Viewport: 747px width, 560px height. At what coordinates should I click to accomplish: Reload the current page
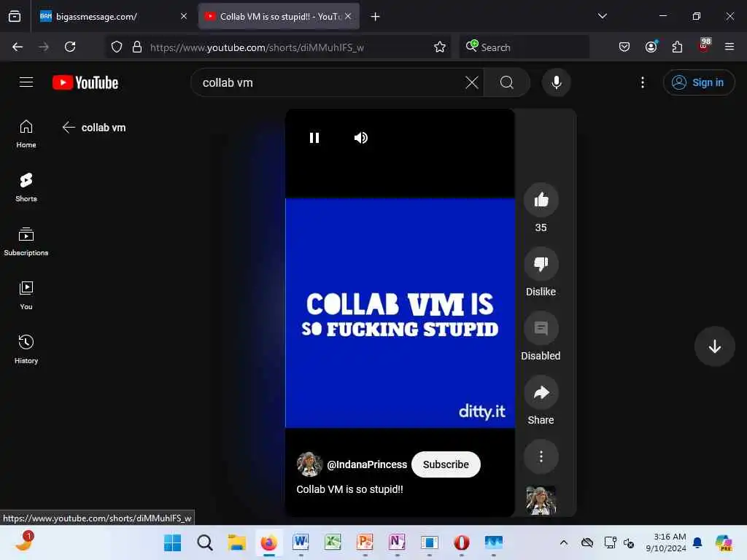click(x=70, y=47)
